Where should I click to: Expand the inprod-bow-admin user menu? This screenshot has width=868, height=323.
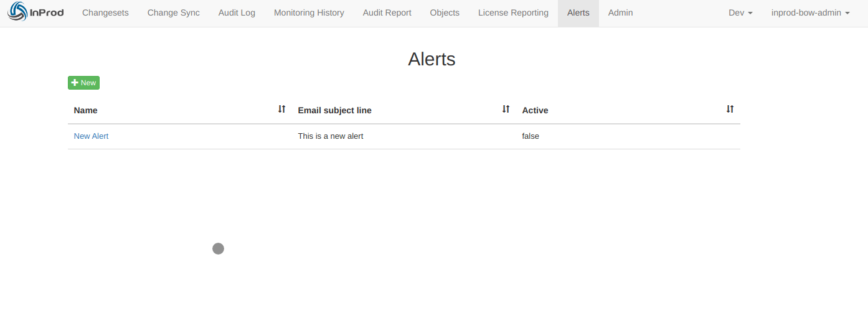[x=810, y=13]
